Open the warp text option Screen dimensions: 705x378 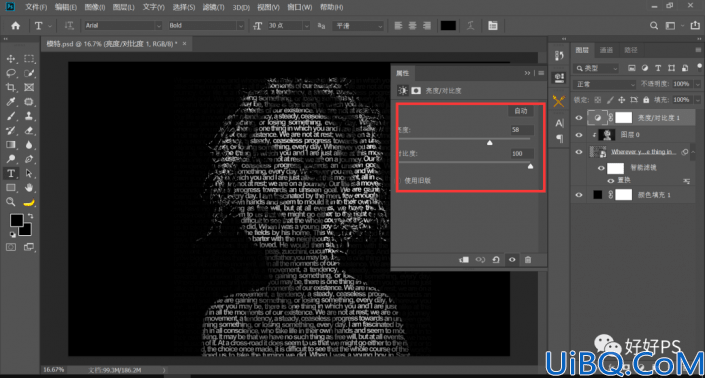tap(470, 26)
